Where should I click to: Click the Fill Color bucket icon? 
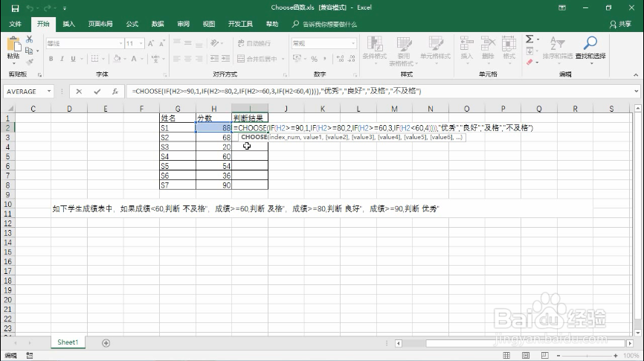tap(117, 59)
